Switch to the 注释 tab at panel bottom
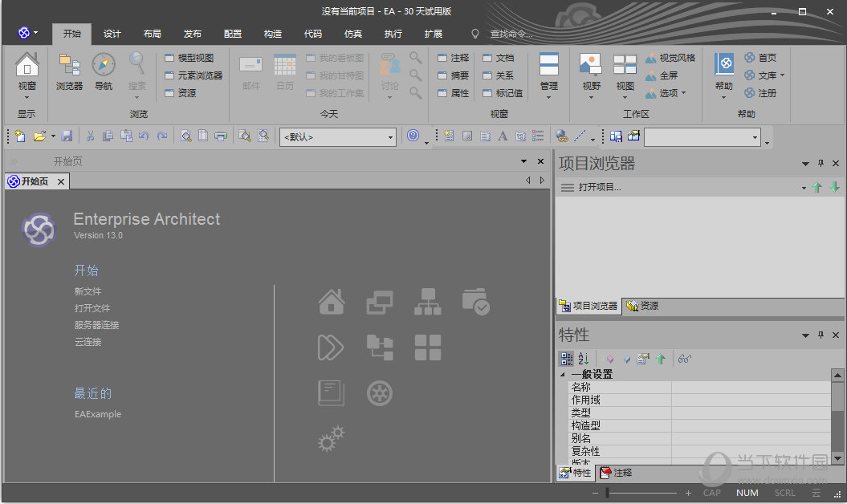The height and width of the screenshot is (504, 847). (x=616, y=473)
